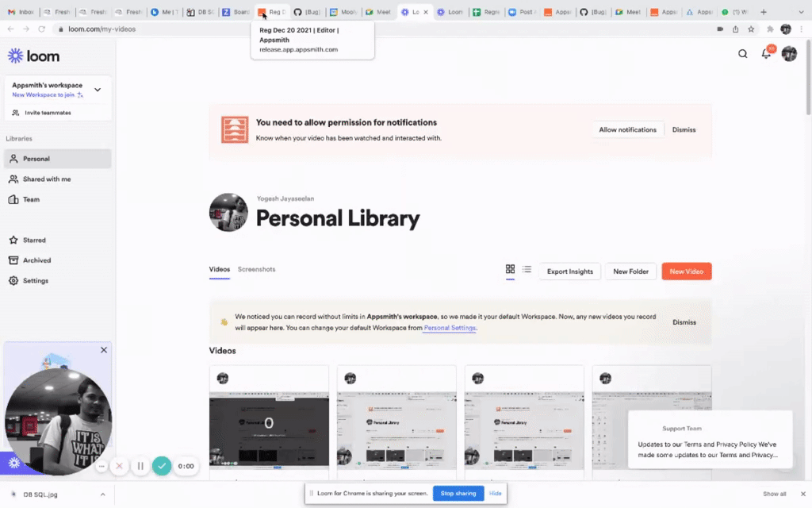
Task: Switch to the Reg Dec 20 2021 Appsmith tab
Action: [x=273, y=12]
